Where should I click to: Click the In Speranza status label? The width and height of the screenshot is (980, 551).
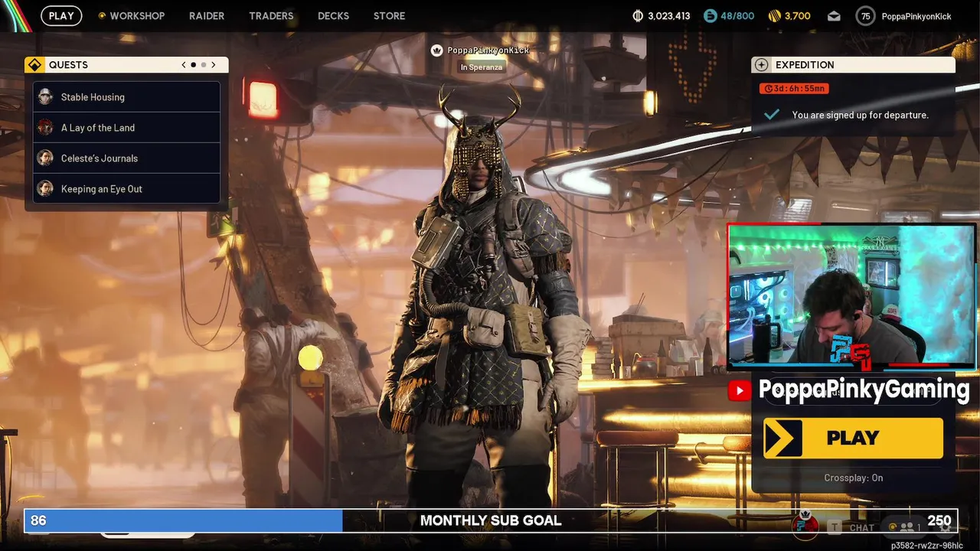coord(481,67)
